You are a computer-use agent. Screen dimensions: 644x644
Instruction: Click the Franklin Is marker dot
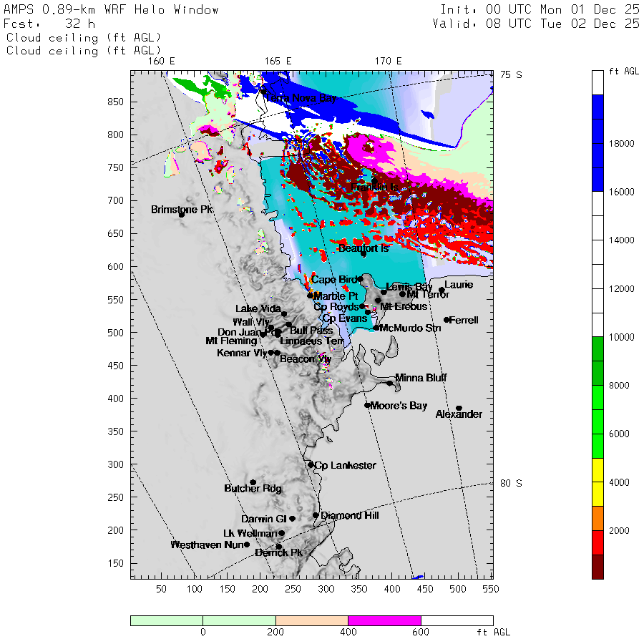coord(374,181)
